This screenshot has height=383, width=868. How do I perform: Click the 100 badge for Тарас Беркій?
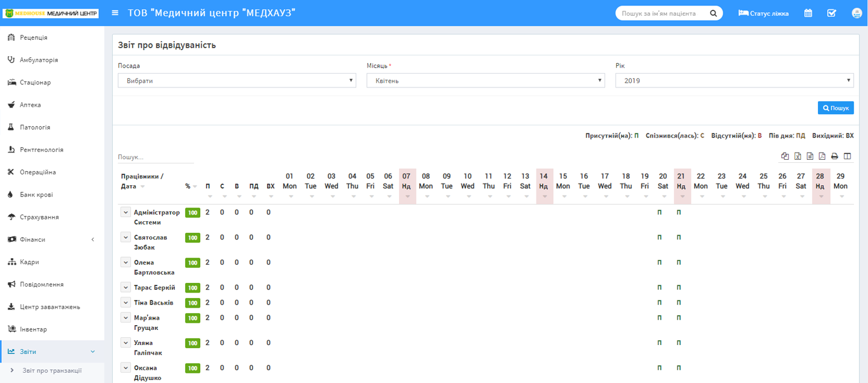pyautogui.click(x=192, y=288)
